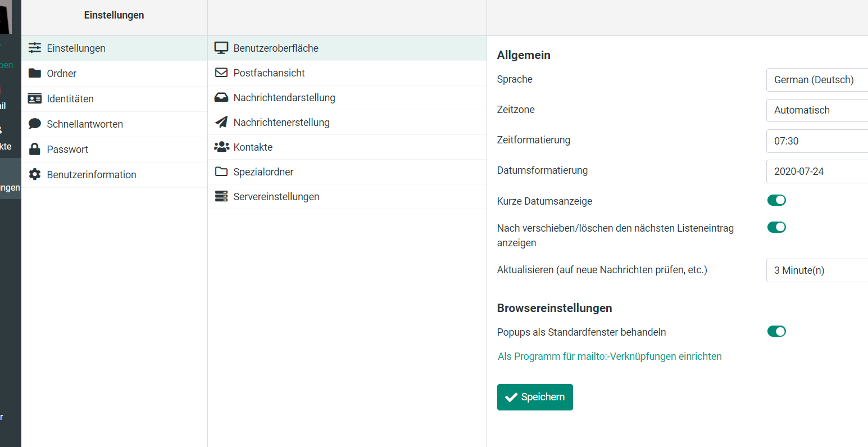
Task: Expand the Zeitzone dropdown set to Automatisch
Action: coord(817,110)
